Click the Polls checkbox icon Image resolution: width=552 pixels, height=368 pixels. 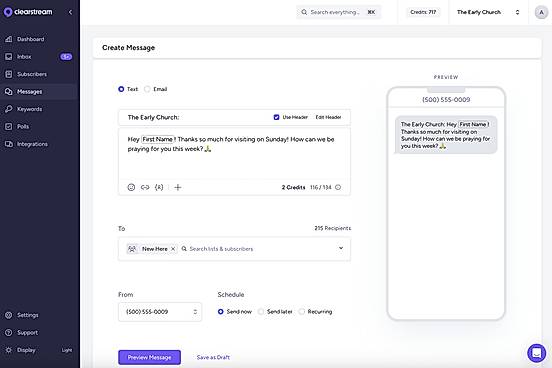point(9,126)
